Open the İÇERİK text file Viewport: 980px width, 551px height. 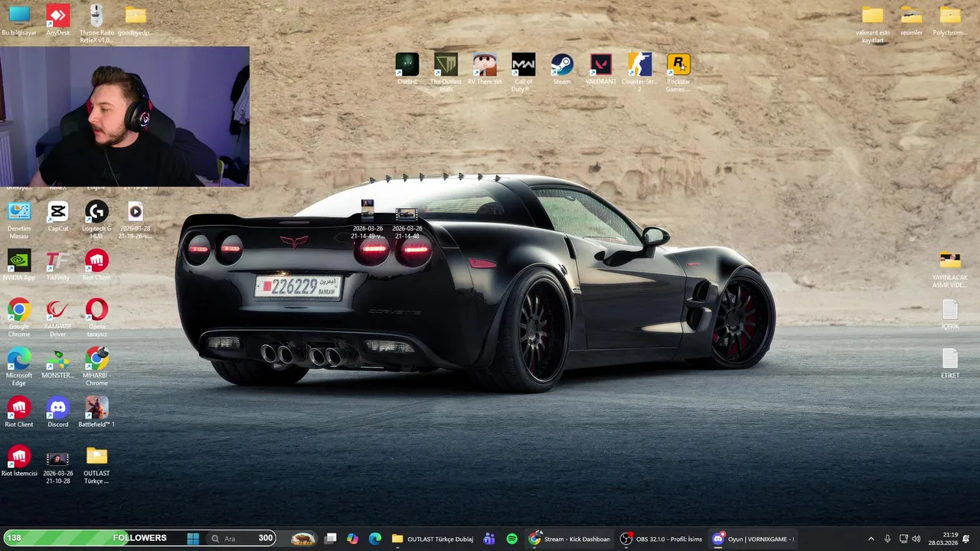950,315
